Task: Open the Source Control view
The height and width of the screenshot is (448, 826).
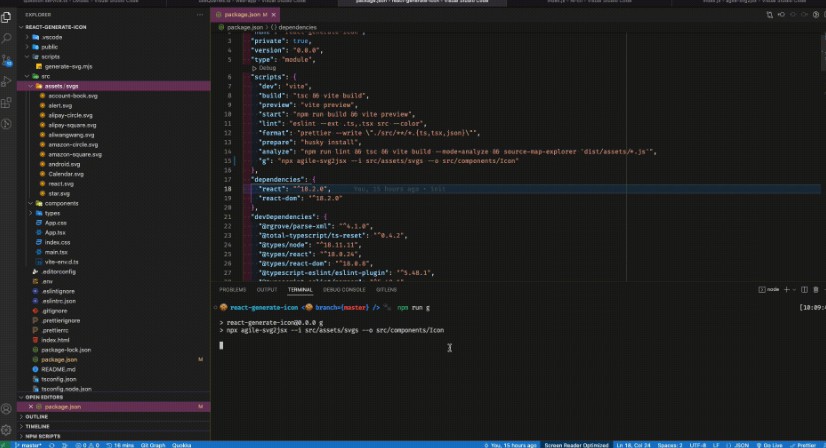Action: click(x=6, y=60)
